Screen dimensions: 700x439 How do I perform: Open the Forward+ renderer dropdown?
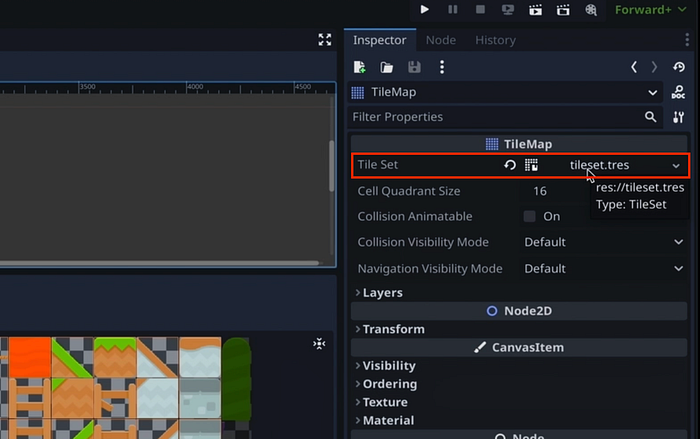[650, 9]
